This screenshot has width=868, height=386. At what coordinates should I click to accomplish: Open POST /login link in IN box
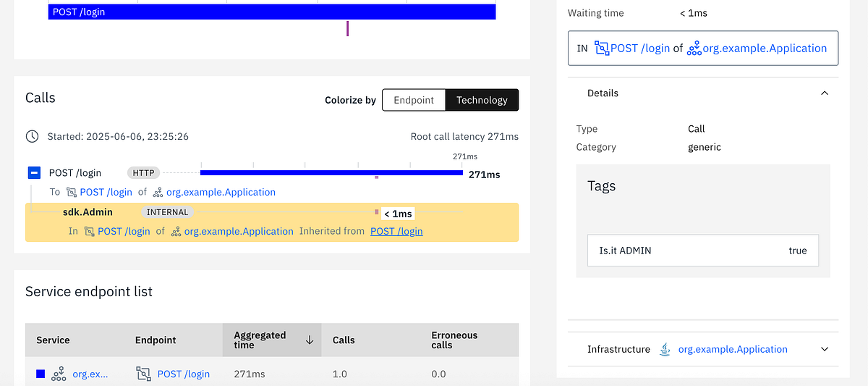pyautogui.click(x=640, y=48)
